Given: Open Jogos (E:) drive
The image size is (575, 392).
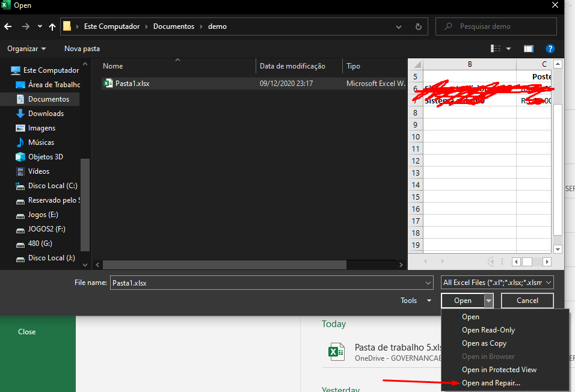Looking at the screenshot, I should point(37,215).
